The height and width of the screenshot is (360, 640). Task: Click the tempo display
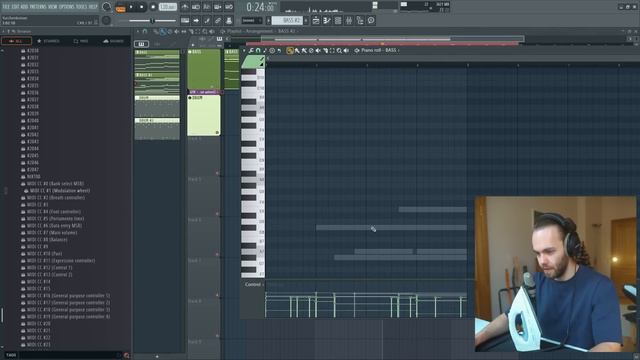point(168,7)
